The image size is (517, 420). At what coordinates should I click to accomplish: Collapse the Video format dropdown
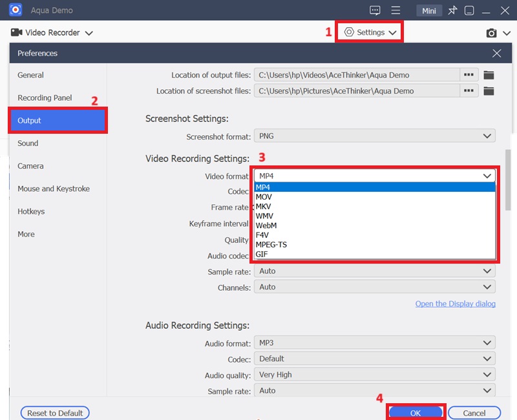(375, 176)
